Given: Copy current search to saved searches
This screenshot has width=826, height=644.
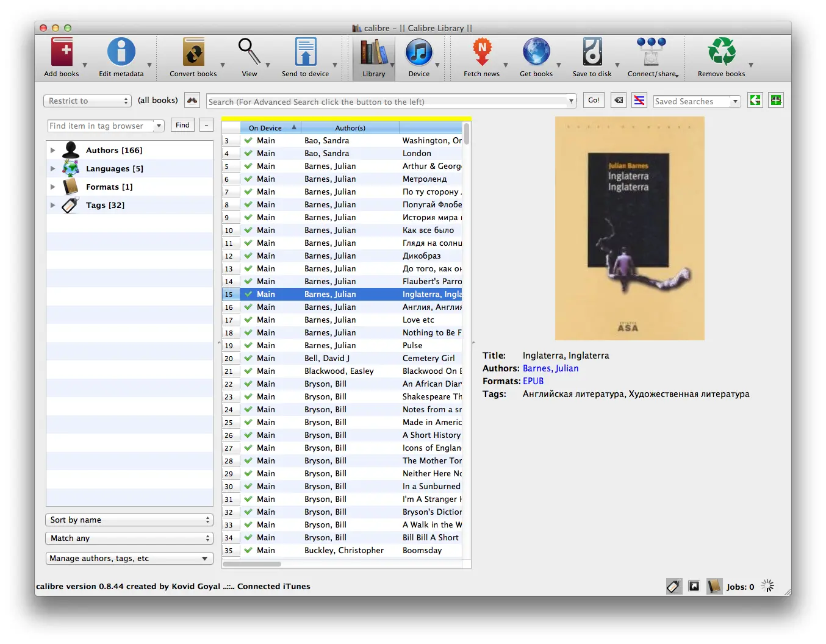Looking at the screenshot, I should tap(755, 101).
